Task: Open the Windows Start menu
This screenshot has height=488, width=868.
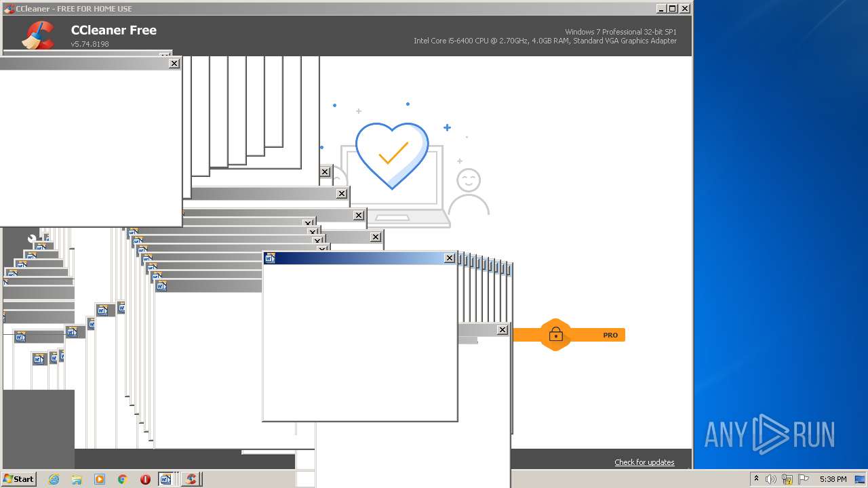Action: [18, 479]
